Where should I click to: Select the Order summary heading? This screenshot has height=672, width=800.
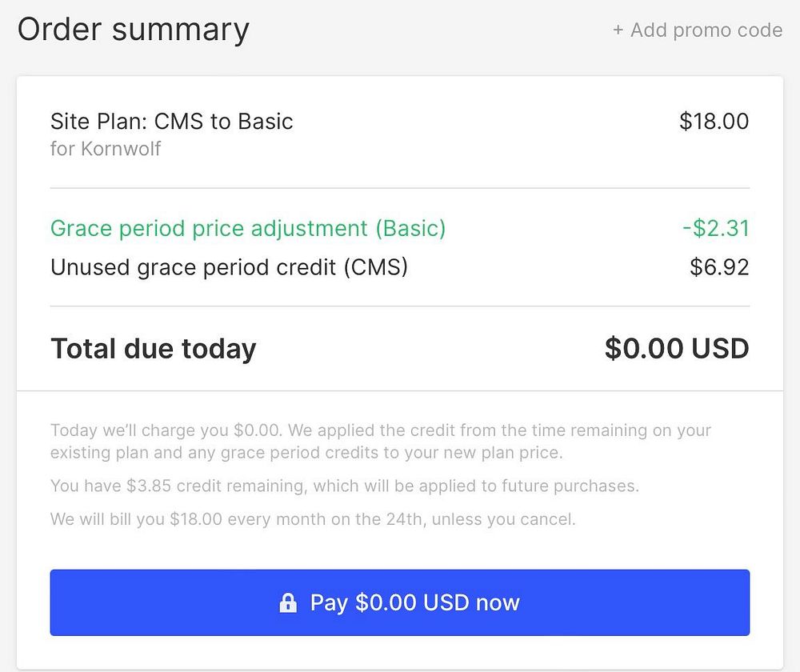coord(134,30)
